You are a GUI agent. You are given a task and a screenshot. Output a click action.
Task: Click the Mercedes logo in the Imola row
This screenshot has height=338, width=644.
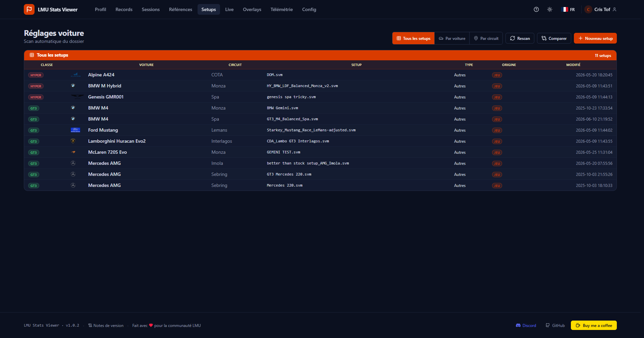coord(73,163)
